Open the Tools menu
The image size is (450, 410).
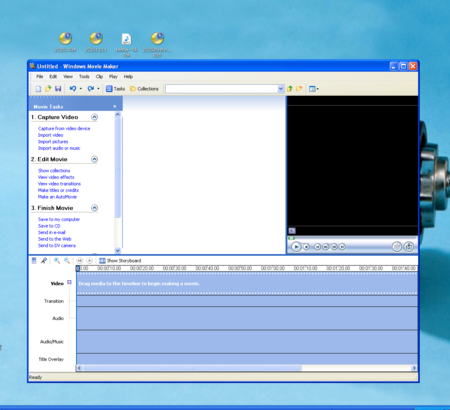[84, 76]
